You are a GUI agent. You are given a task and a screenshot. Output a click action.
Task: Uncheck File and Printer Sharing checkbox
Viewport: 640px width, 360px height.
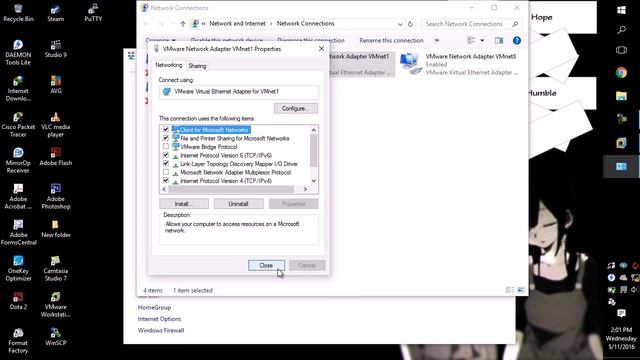click(166, 138)
